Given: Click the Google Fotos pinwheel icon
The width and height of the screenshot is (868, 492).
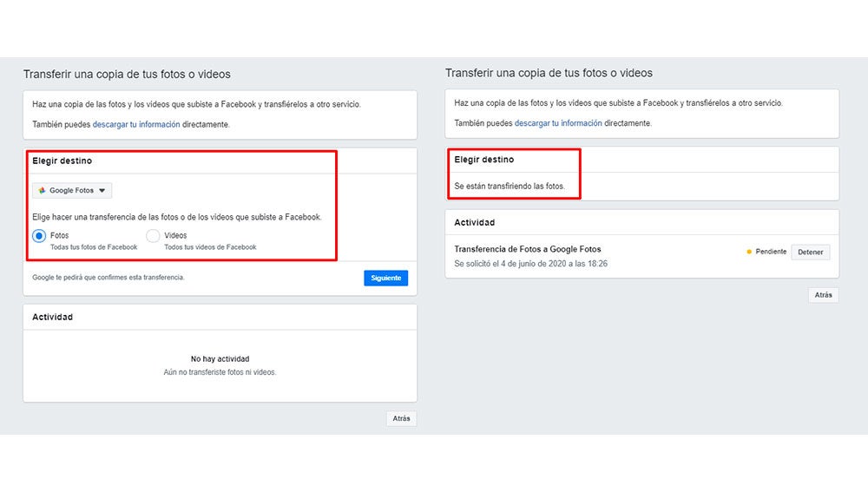Looking at the screenshot, I should coord(42,190).
